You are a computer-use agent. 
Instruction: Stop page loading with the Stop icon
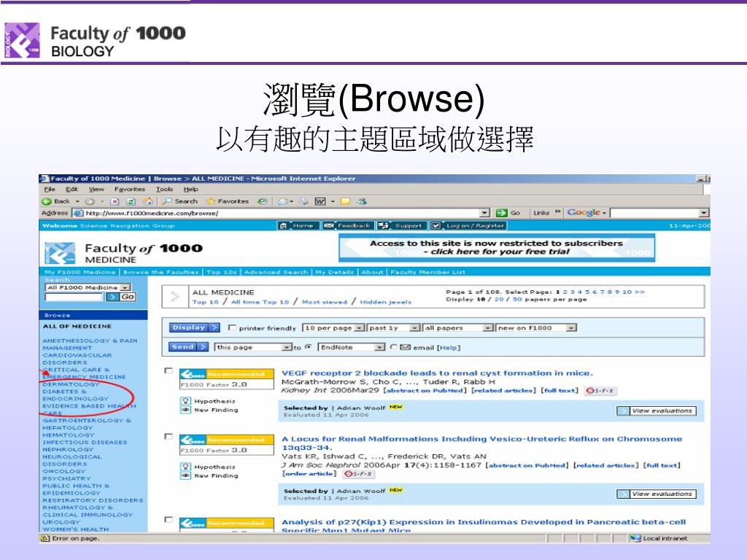(x=115, y=201)
